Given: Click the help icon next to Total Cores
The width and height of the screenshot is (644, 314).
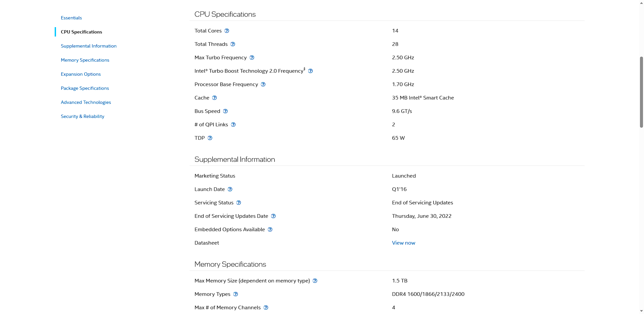Looking at the screenshot, I should point(227,31).
